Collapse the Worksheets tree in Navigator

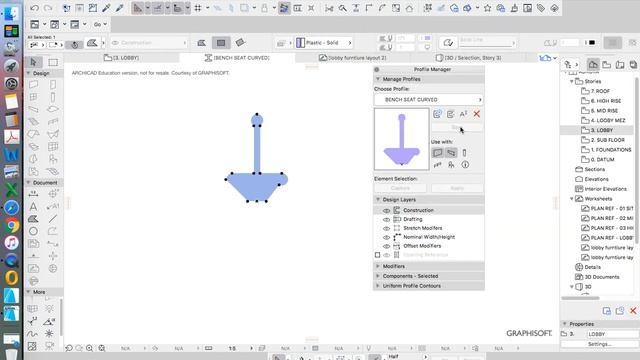click(571, 199)
